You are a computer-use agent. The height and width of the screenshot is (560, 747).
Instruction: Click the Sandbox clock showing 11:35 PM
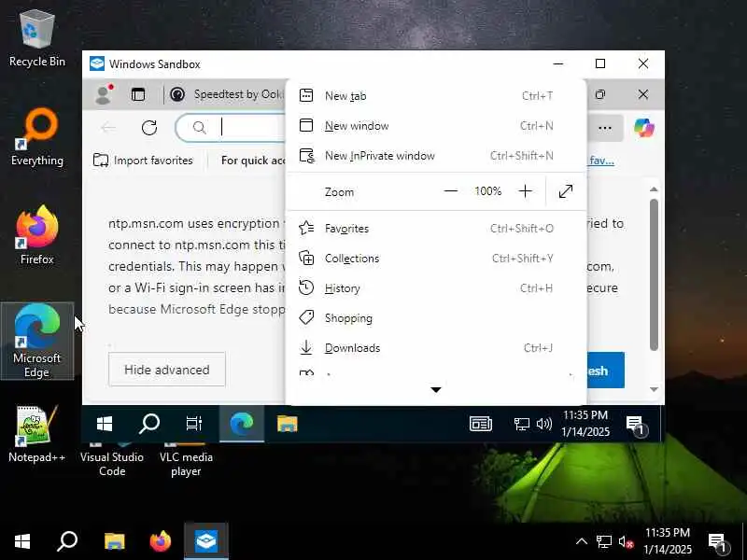coord(585,424)
